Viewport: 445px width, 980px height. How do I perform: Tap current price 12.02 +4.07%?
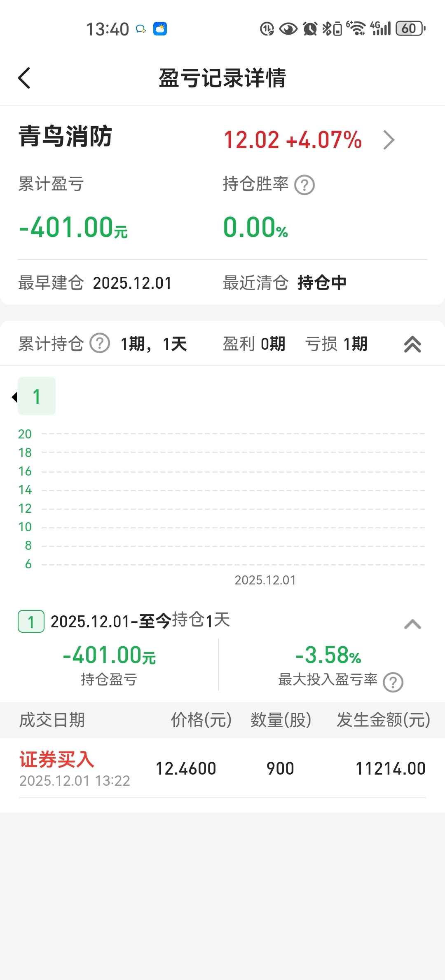coord(293,140)
